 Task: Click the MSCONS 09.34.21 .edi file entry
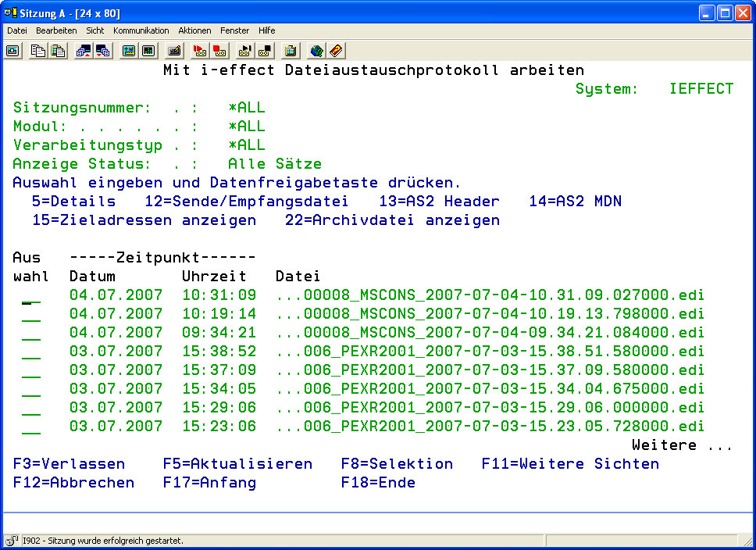point(490,333)
